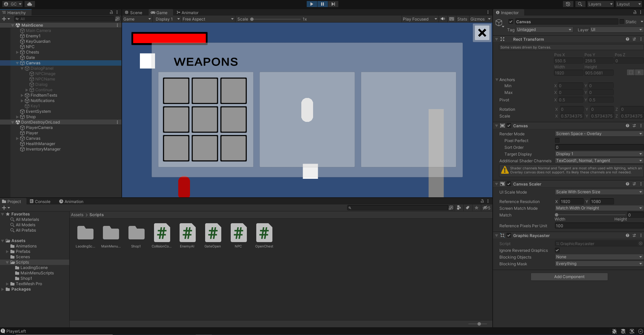644x335 pixels.
Task: Open the Animation tab
Action: pyautogui.click(x=71, y=201)
